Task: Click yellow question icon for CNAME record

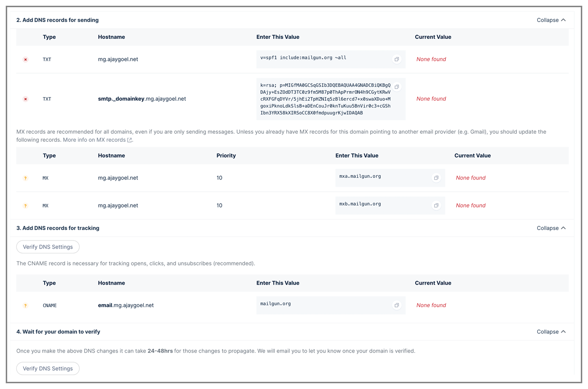Action: (25, 306)
